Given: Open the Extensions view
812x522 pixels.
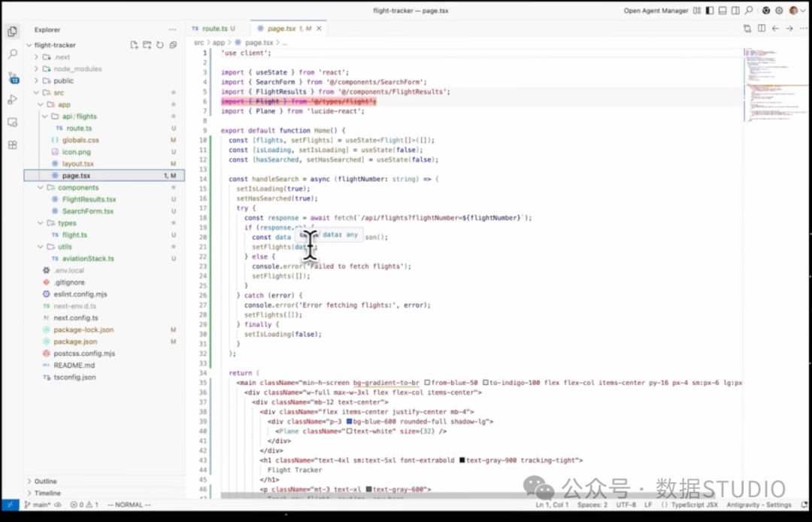Looking at the screenshot, I should coord(13,145).
